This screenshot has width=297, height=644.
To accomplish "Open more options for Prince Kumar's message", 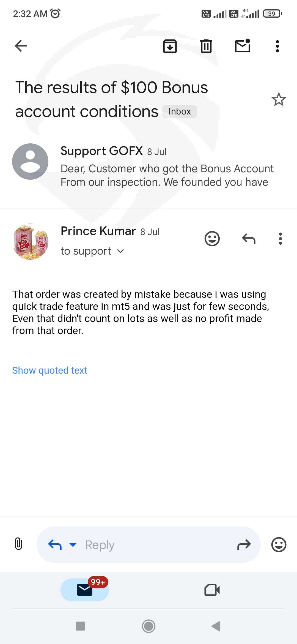I will [x=280, y=239].
